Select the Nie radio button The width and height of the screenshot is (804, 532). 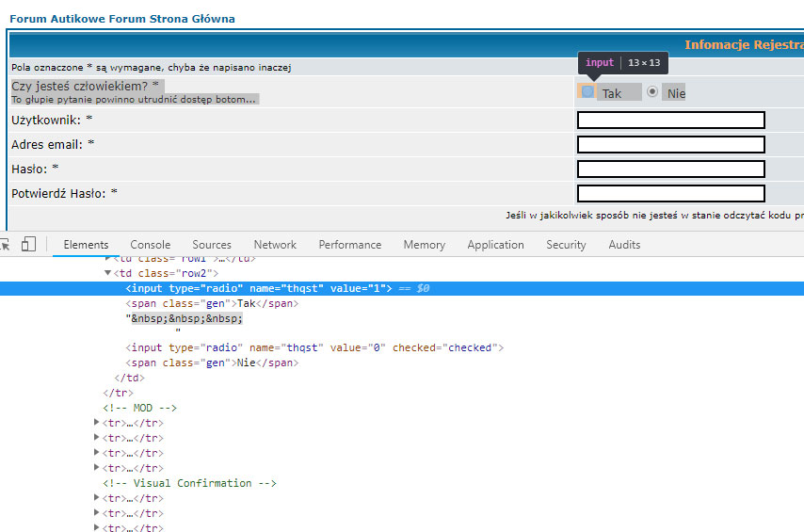coord(652,91)
